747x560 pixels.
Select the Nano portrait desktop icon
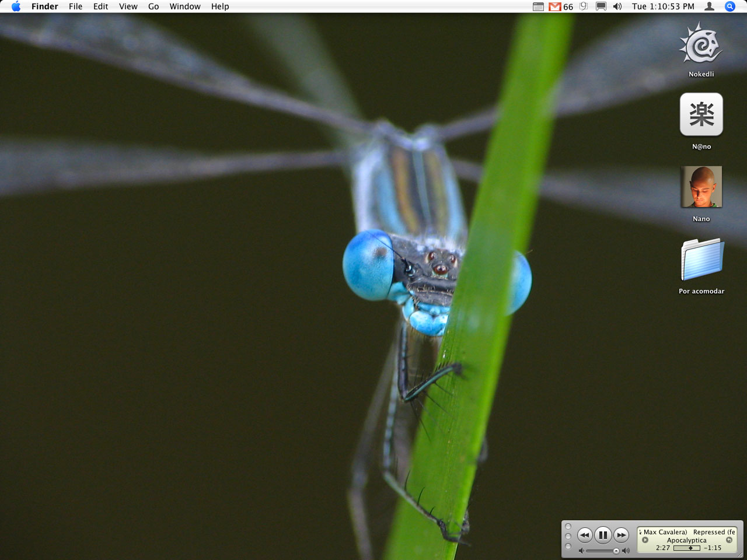tap(701, 187)
